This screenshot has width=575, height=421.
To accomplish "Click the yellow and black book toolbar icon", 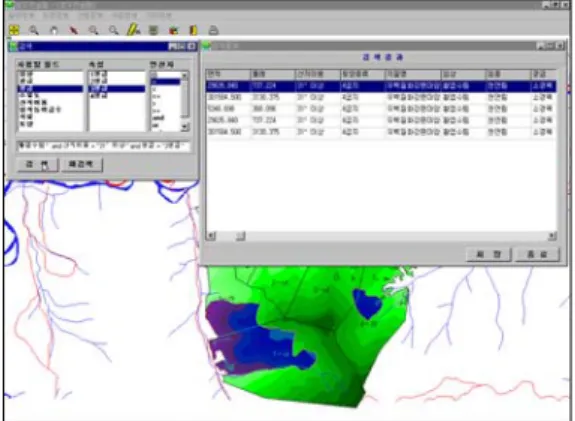I will click(193, 30).
